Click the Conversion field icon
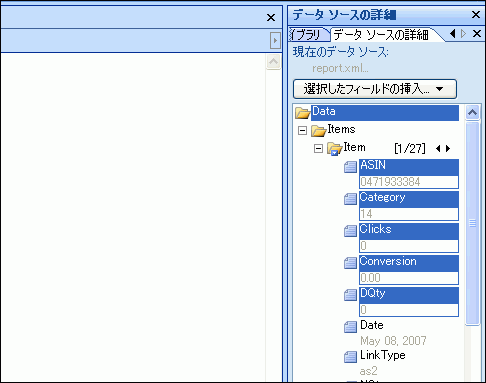 pos(350,263)
